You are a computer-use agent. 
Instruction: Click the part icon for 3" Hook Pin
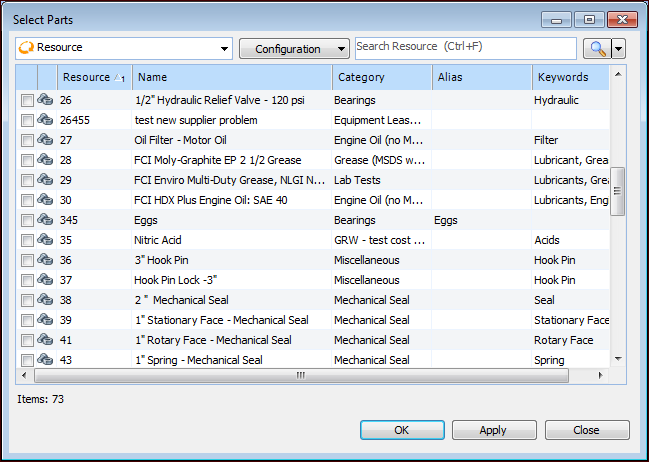(x=45, y=260)
